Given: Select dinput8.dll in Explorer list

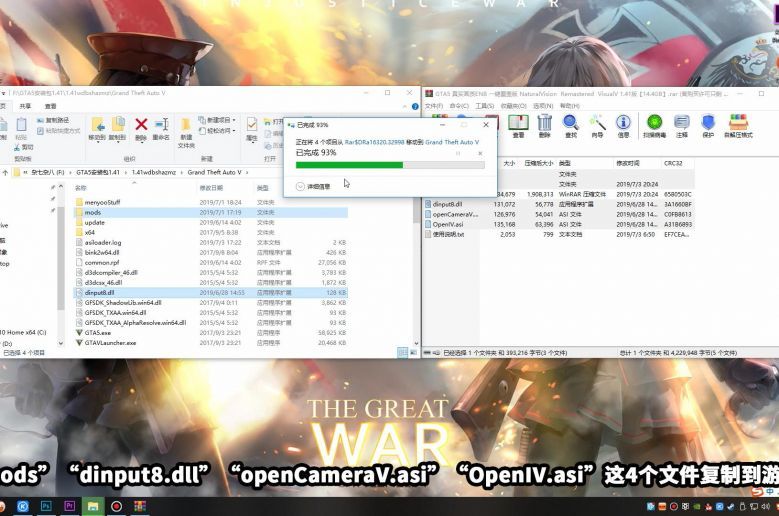Looking at the screenshot, I should (x=211, y=293).
